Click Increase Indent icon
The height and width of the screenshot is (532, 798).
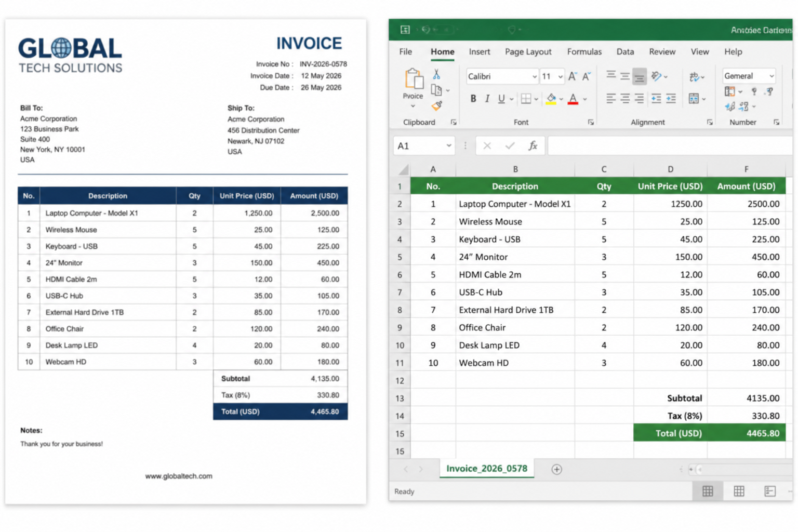point(671,98)
